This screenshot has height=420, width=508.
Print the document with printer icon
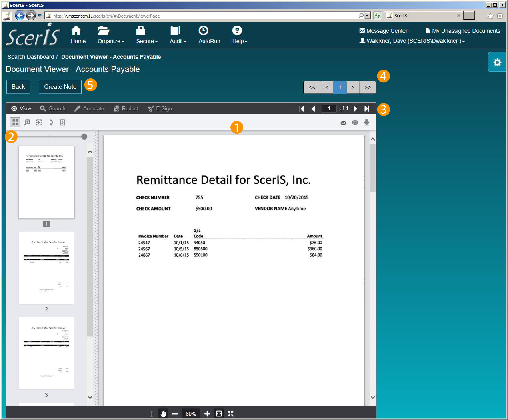pos(355,123)
